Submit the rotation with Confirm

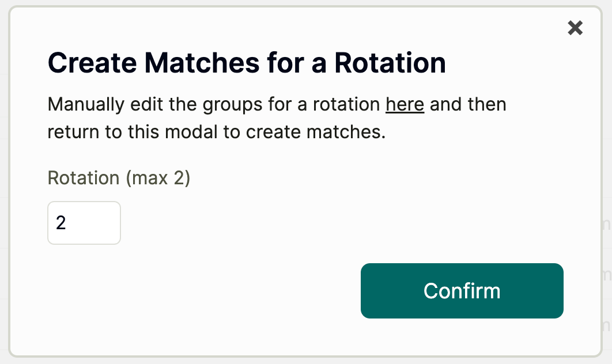(462, 291)
